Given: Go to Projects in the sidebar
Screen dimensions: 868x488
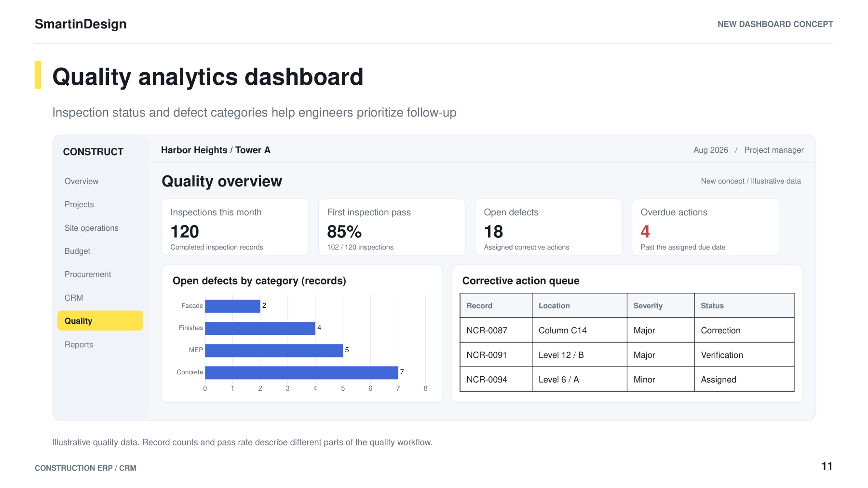Looking at the screenshot, I should pyautogui.click(x=79, y=204).
